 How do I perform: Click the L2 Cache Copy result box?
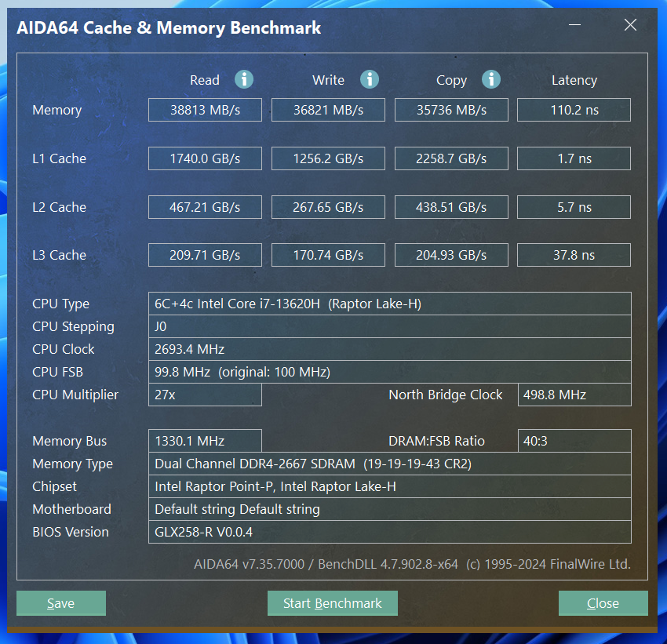click(x=451, y=207)
